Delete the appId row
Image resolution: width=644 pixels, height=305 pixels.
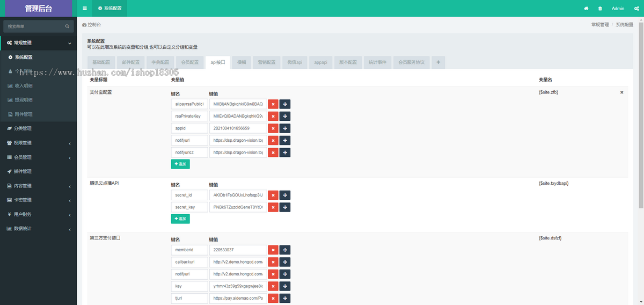coord(273,128)
